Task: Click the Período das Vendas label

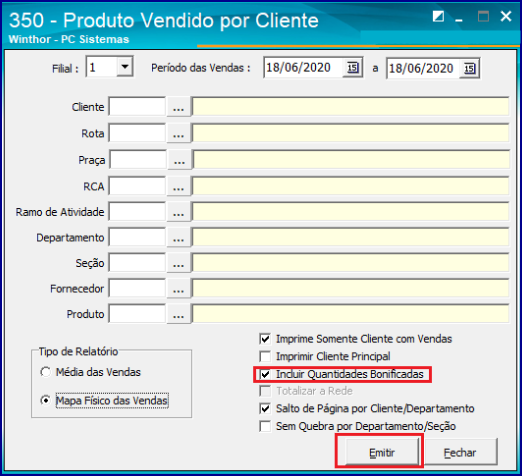Action: pyautogui.click(x=201, y=68)
